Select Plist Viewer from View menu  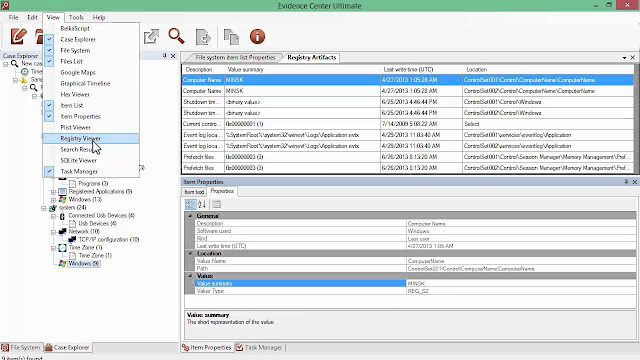tap(91, 127)
